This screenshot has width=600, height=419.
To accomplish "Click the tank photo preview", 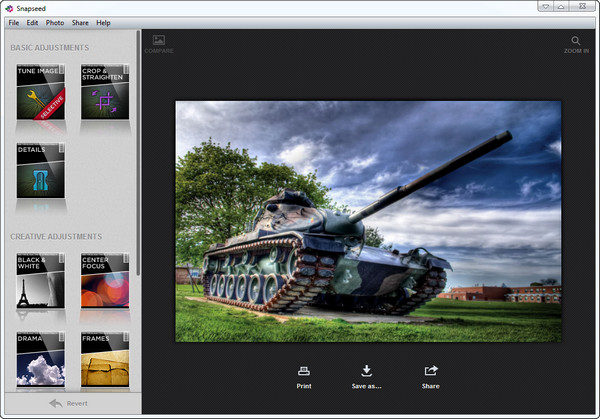I will pyautogui.click(x=368, y=220).
